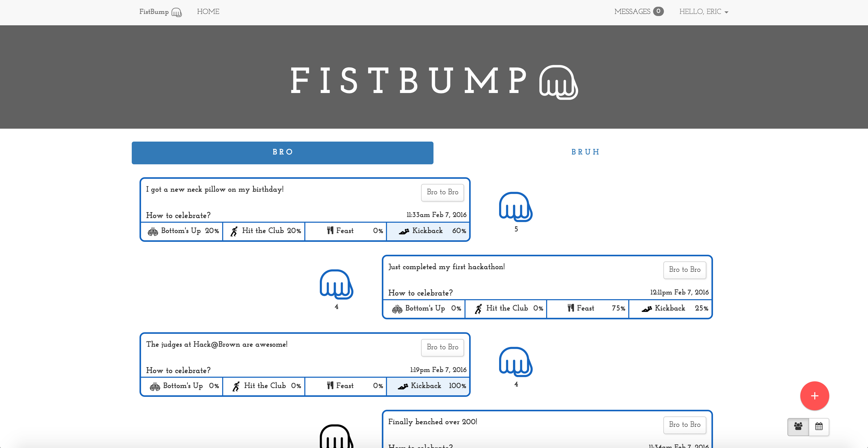Click Bro to Bro on neck pillow post
Viewport: 868px width, 448px height.
(x=442, y=192)
